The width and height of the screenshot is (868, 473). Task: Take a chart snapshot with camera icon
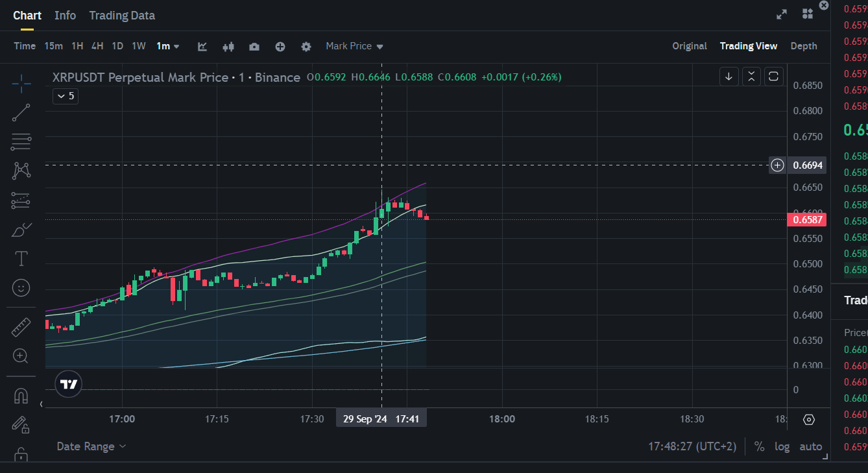(x=254, y=47)
